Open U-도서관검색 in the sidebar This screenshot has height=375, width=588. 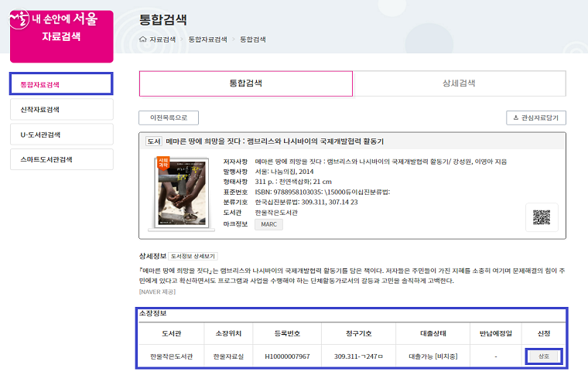tap(61, 135)
